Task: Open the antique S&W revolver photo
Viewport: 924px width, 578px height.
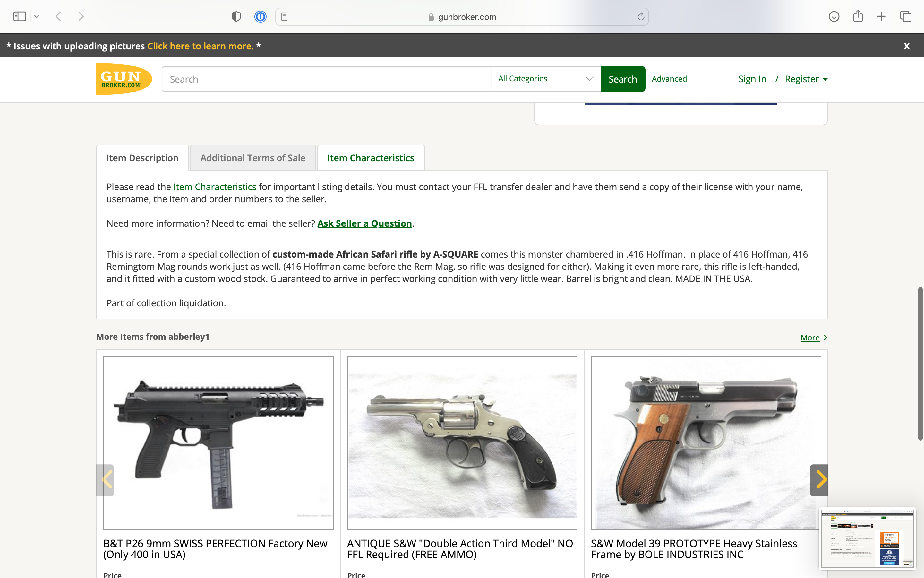Action: point(462,443)
